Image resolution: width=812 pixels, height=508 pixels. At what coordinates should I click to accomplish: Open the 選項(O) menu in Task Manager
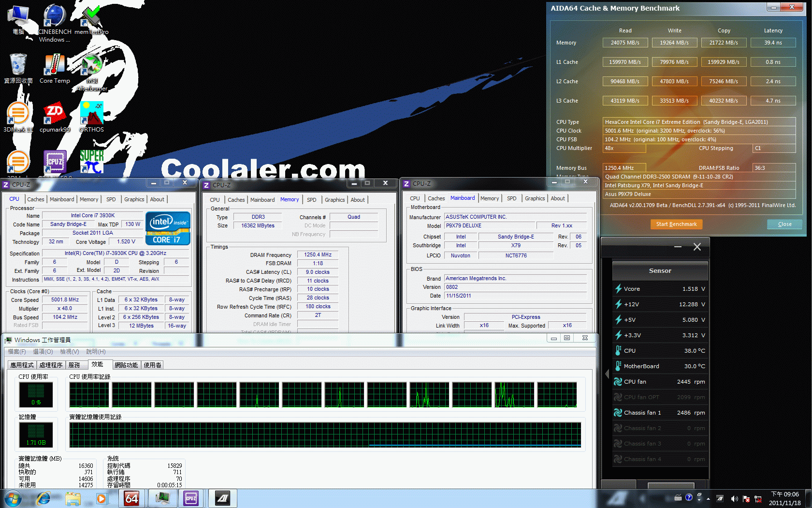[x=43, y=352]
